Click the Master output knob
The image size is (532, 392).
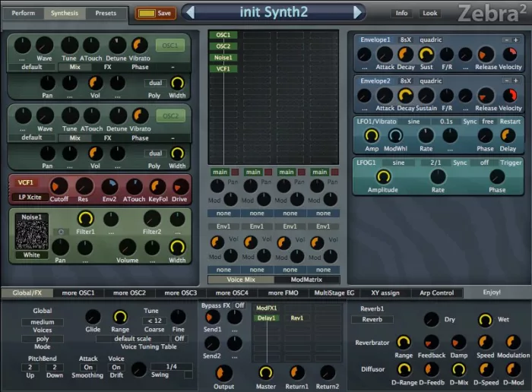[x=264, y=372]
